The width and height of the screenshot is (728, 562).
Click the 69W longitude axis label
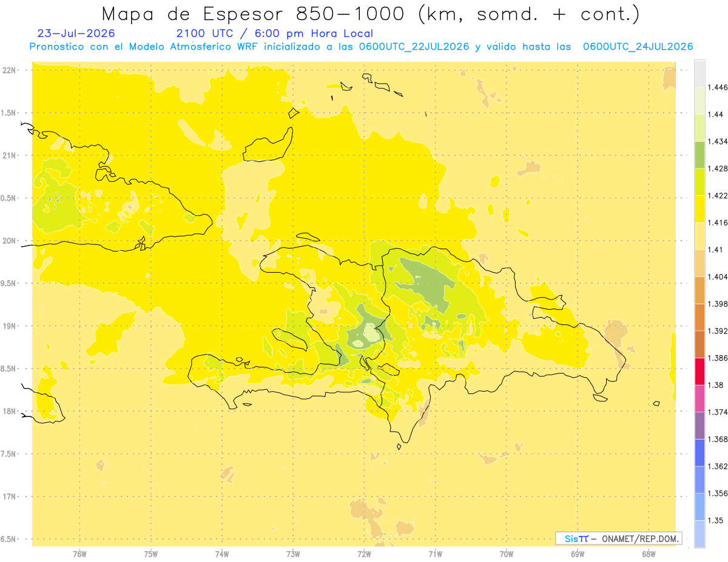(x=578, y=555)
